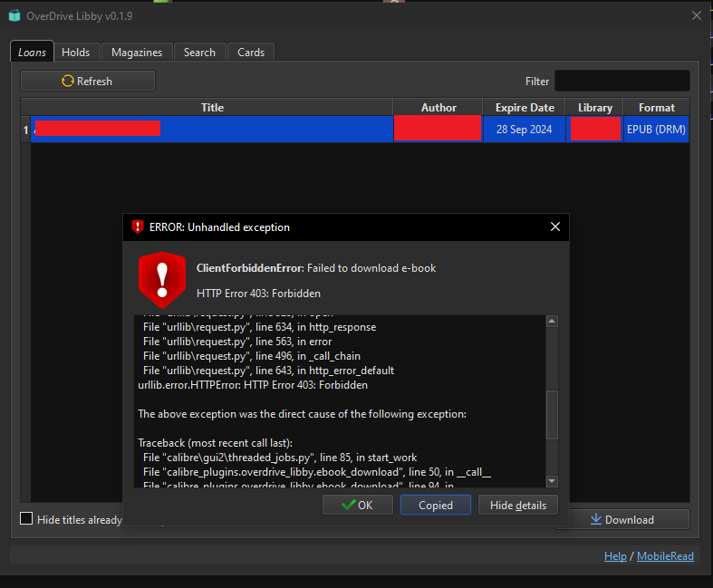713x588 pixels.
Task: Click the 'ClientForbiddenError: Failed to download e-book' message
Action: [x=316, y=268]
